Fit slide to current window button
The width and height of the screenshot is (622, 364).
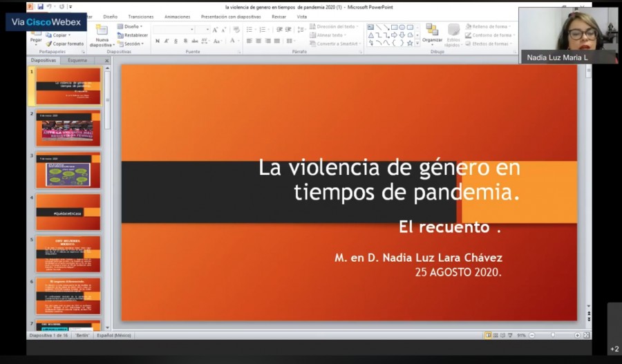[587, 336]
